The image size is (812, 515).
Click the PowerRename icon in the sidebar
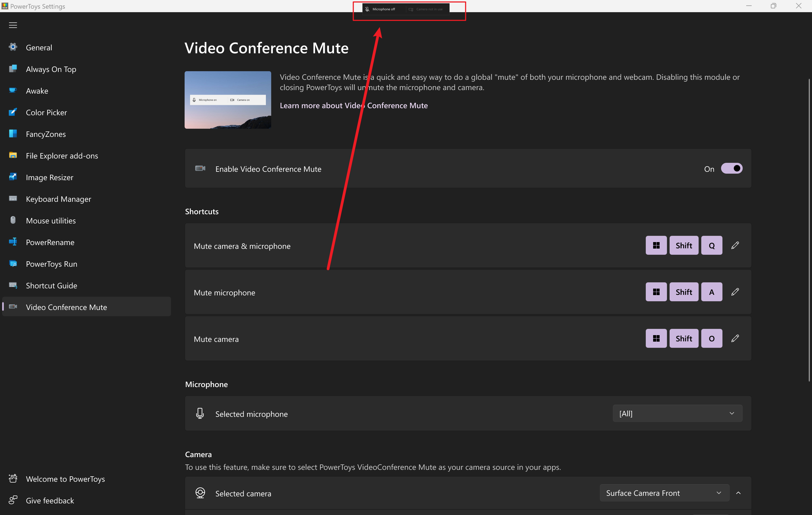click(13, 242)
